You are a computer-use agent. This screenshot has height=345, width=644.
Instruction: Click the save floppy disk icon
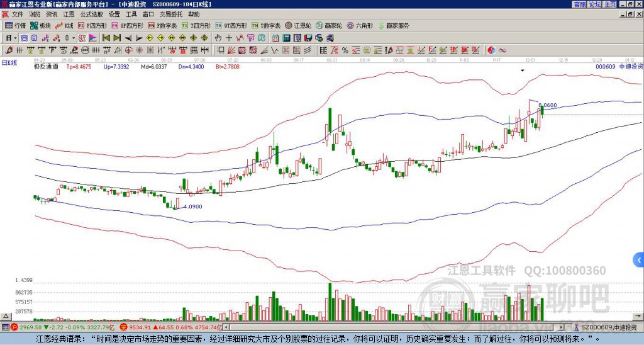click(308, 38)
